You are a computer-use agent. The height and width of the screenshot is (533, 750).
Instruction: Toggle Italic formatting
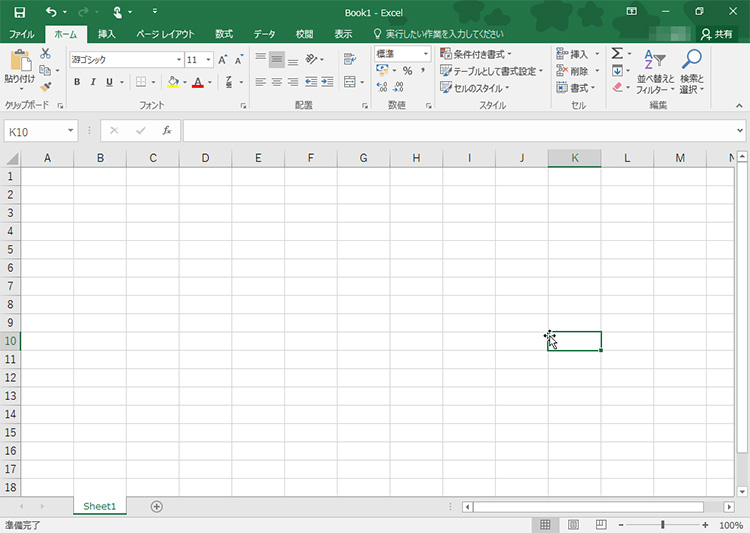click(93, 82)
